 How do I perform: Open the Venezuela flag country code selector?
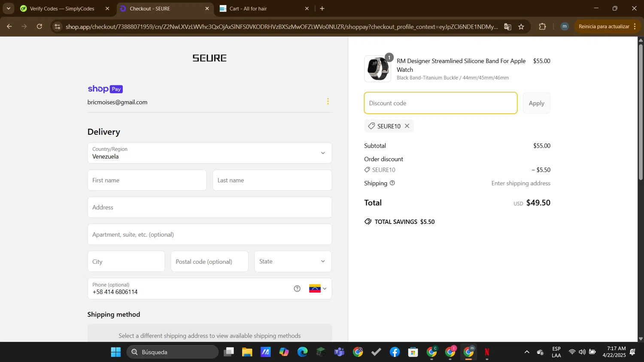click(318, 289)
